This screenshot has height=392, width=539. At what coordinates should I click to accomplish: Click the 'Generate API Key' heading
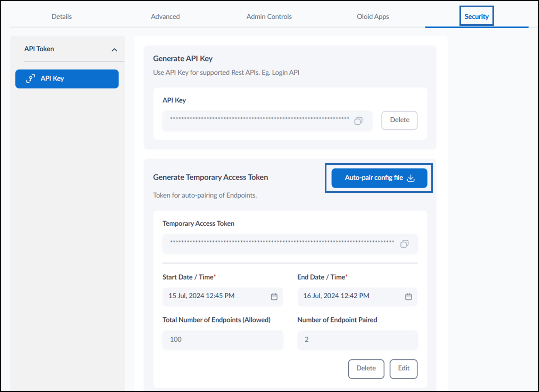pyautogui.click(x=183, y=59)
